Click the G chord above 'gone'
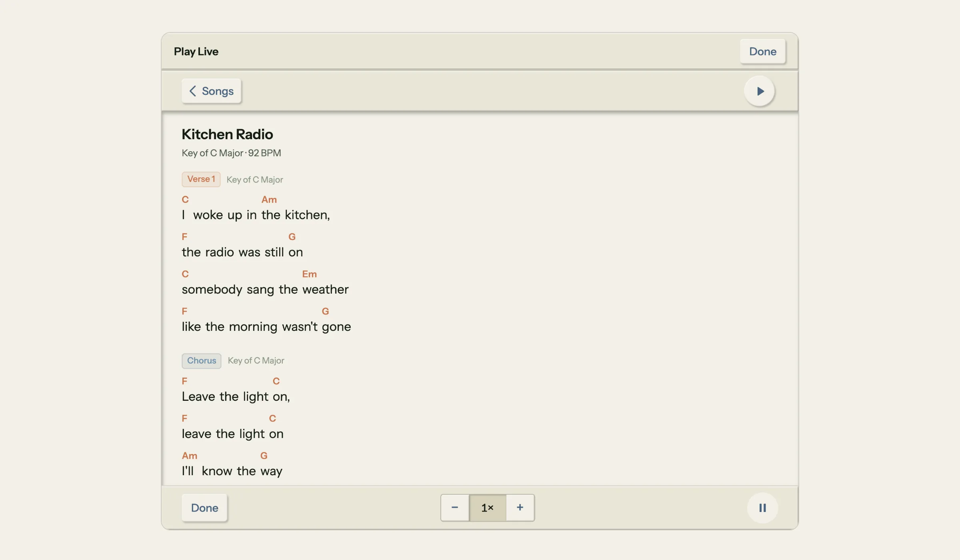This screenshot has width=960, height=560. (x=325, y=312)
